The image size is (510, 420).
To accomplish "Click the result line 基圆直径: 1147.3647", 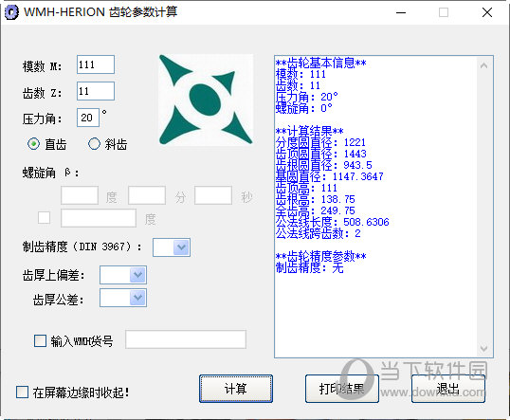I will [x=330, y=176].
